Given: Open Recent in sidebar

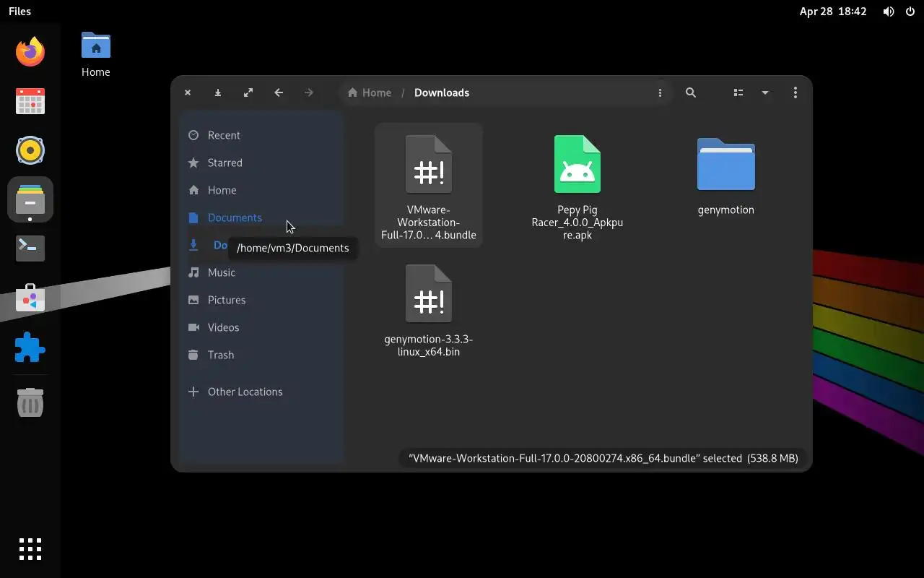Looking at the screenshot, I should pyautogui.click(x=261, y=135).
